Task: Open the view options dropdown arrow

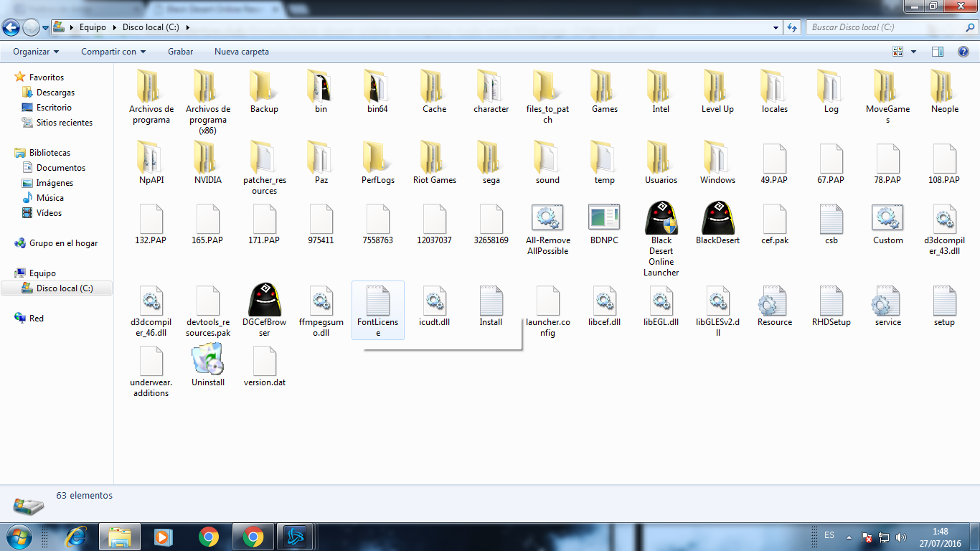Action: click(913, 52)
